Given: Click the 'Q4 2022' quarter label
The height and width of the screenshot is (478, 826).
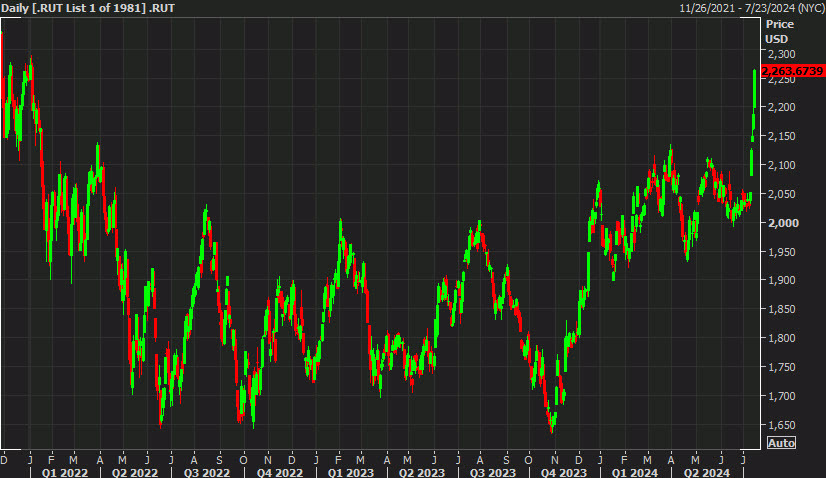Looking at the screenshot, I should coord(279,472).
